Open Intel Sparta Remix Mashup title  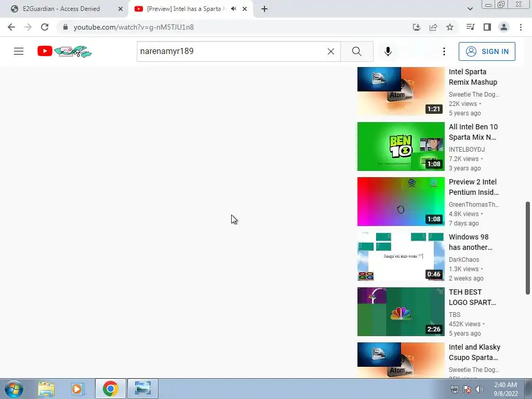click(x=473, y=77)
